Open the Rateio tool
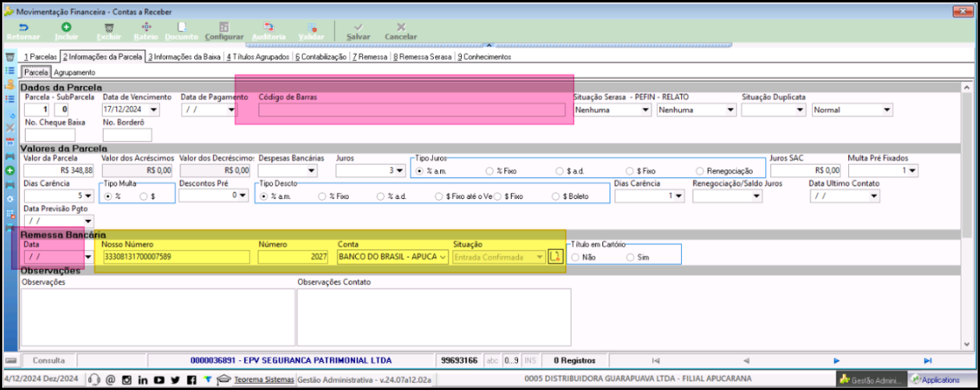 tap(146, 31)
